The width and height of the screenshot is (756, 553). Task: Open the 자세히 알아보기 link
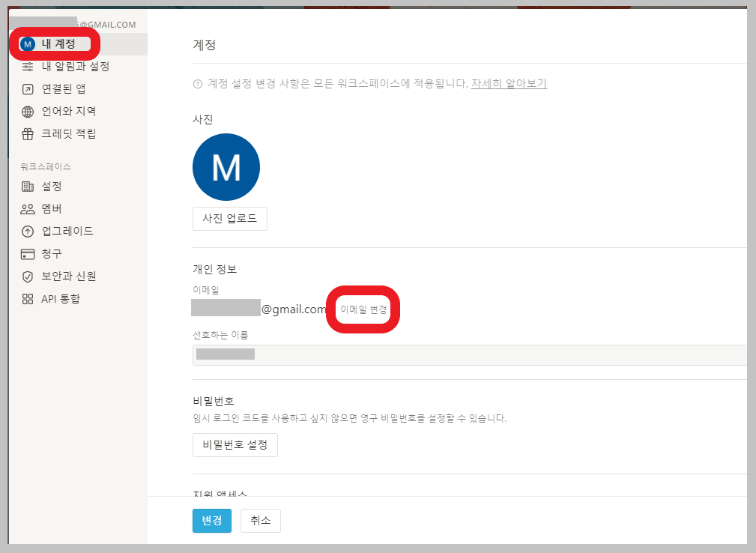tap(508, 84)
